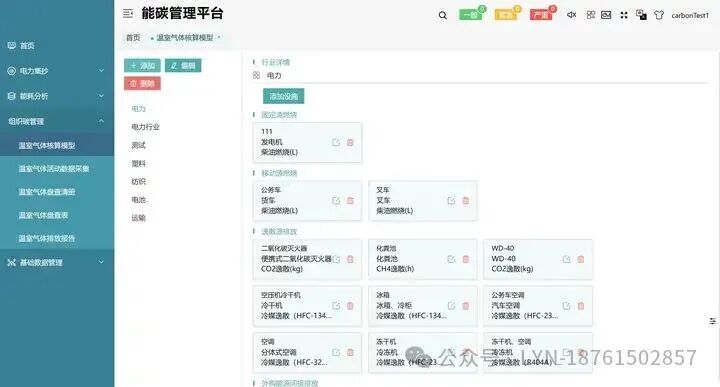720x387 pixels.
Task: Delete the 公务车空调 card
Action: pos(581,306)
